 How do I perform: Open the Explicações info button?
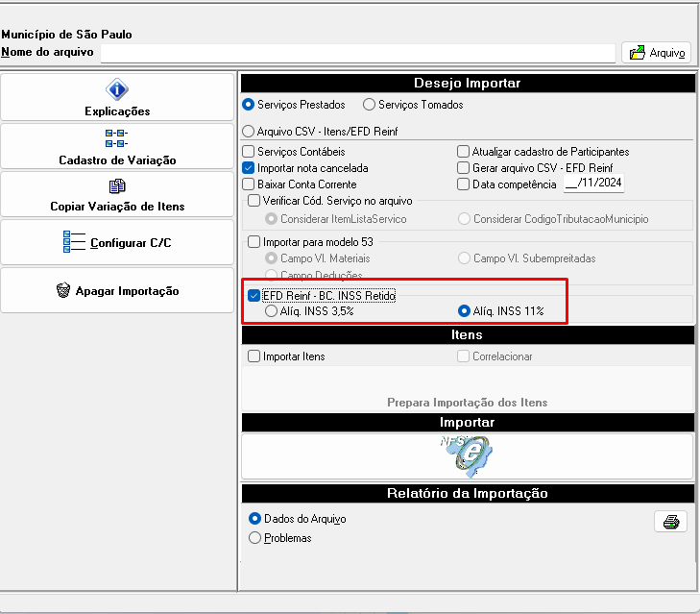(117, 97)
